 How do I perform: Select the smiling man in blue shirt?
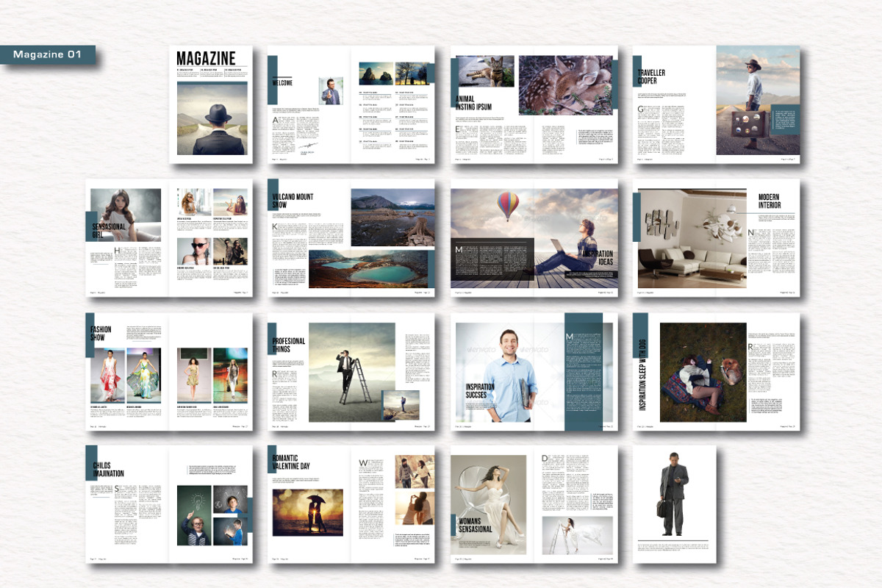coord(510,375)
